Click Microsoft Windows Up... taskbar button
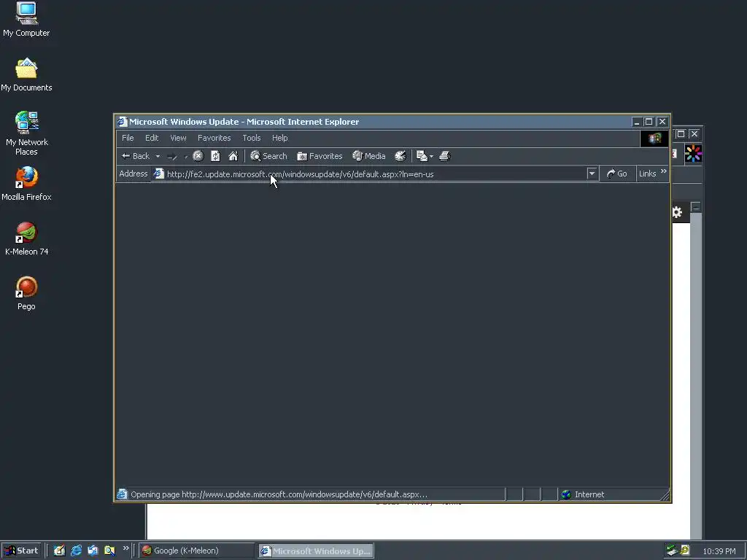This screenshot has width=747, height=560. pyautogui.click(x=317, y=551)
